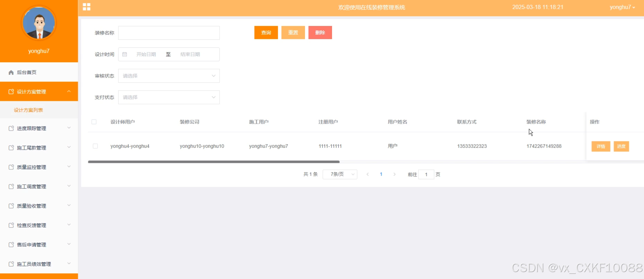Click the 删除 button
This screenshot has height=279, width=644.
tap(320, 32)
